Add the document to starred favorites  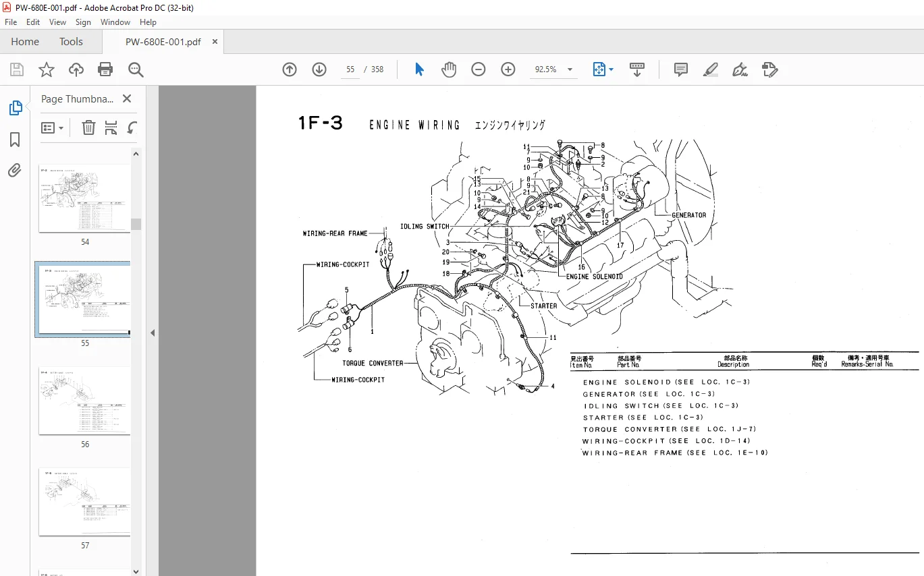pyautogui.click(x=46, y=69)
